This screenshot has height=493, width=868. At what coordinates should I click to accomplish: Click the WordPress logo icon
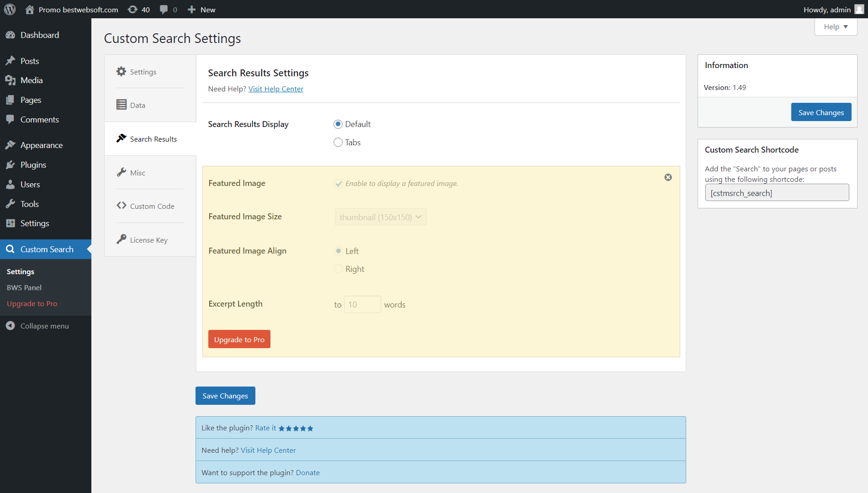(x=10, y=9)
